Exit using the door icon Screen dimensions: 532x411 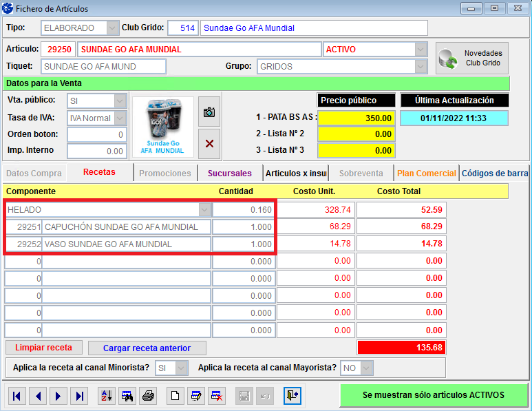pyautogui.click(x=292, y=396)
